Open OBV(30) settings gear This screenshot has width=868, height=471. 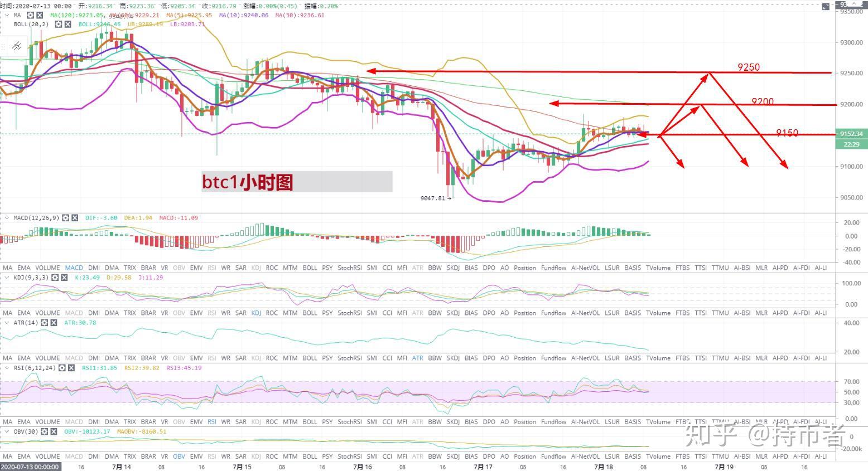point(45,431)
